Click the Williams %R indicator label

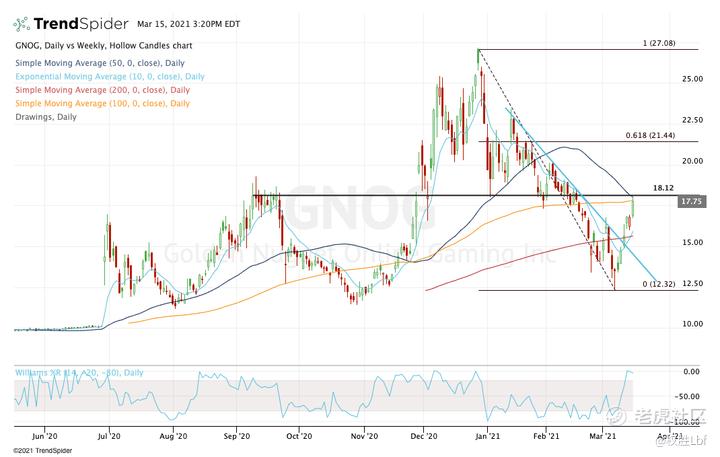point(79,372)
